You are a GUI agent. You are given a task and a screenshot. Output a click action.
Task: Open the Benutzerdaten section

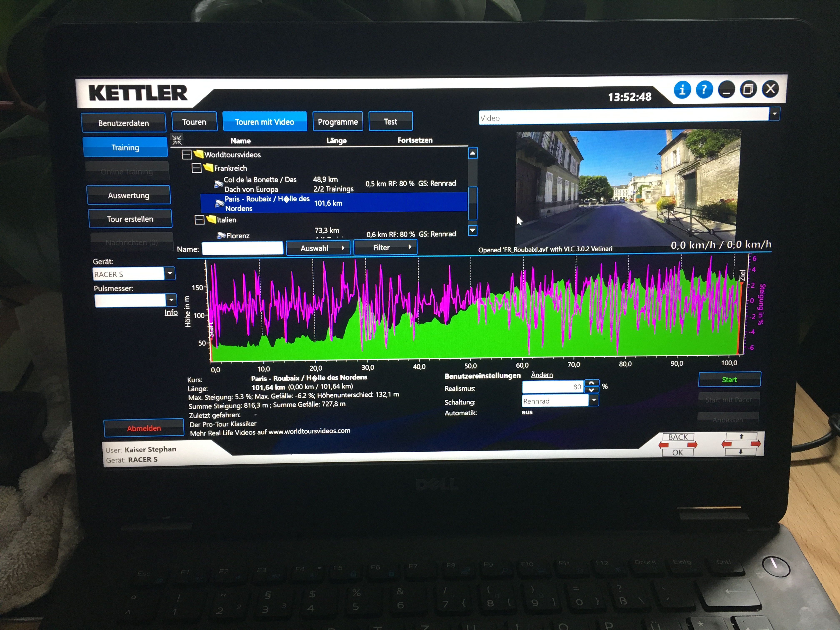123,123
